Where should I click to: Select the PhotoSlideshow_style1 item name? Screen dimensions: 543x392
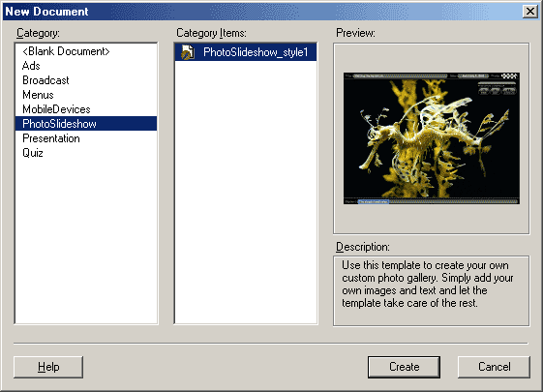coord(256,52)
